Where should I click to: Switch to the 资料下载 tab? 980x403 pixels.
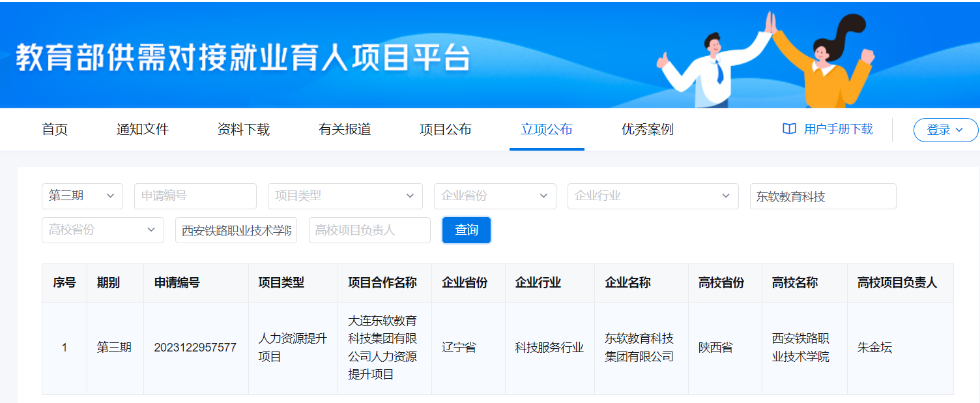point(243,130)
